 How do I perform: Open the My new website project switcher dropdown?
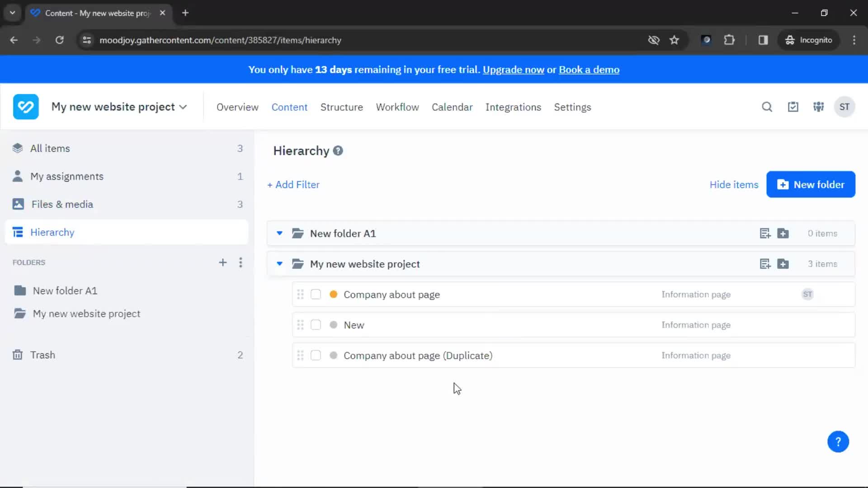pos(119,107)
